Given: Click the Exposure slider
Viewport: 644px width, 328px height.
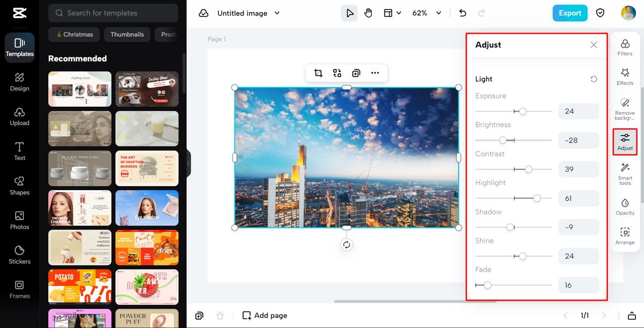Looking at the screenshot, I should point(513,111).
